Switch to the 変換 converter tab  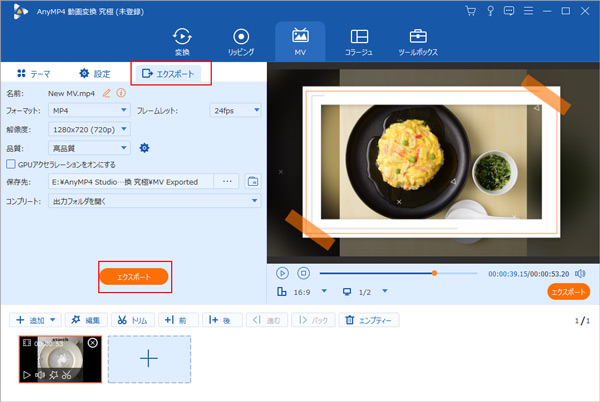(182, 42)
